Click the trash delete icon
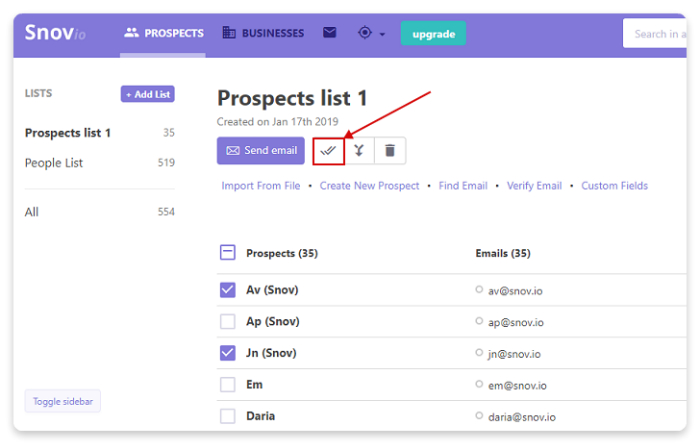700x444 pixels. [390, 151]
